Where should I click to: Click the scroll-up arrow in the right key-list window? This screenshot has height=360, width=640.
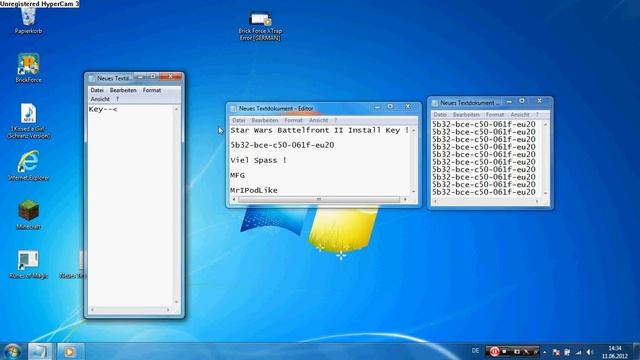546,124
